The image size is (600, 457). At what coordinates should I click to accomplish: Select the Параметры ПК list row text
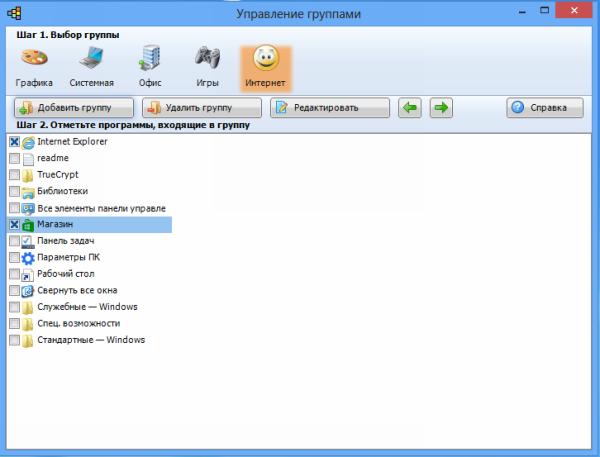(68, 257)
